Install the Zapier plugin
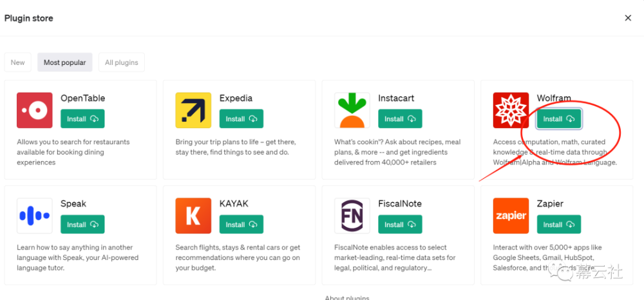Screen dimensions: 644x300 tap(559, 225)
